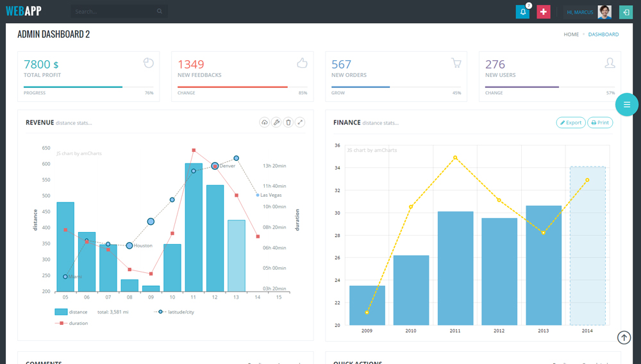The image size is (641, 364).
Task: Click the '567' new orders value
Action: (341, 64)
